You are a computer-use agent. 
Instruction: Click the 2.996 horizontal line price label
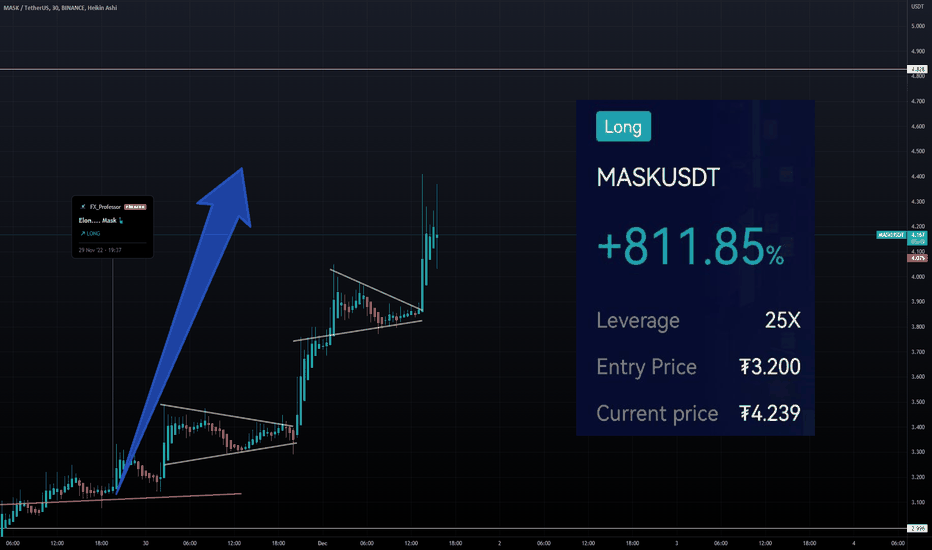[917, 529]
